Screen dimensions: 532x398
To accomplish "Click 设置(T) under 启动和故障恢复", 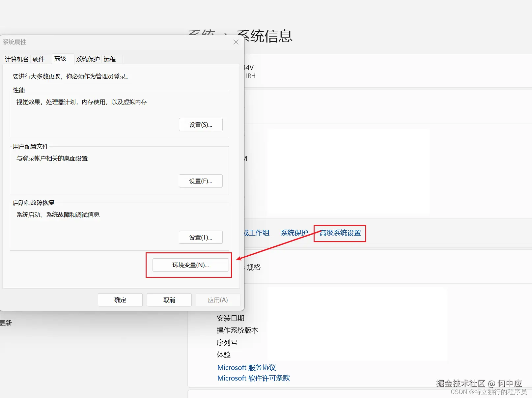I will [x=201, y=237].
